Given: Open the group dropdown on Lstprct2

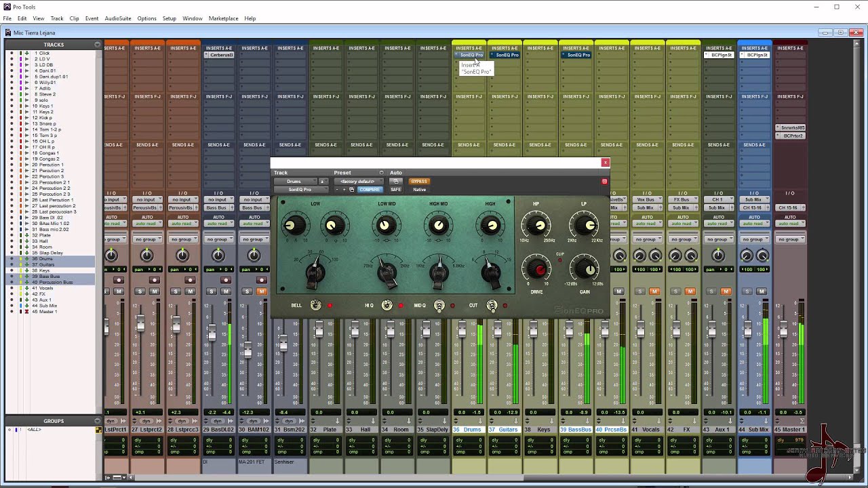Looking at the screenshot, I should tap(146, 239).
